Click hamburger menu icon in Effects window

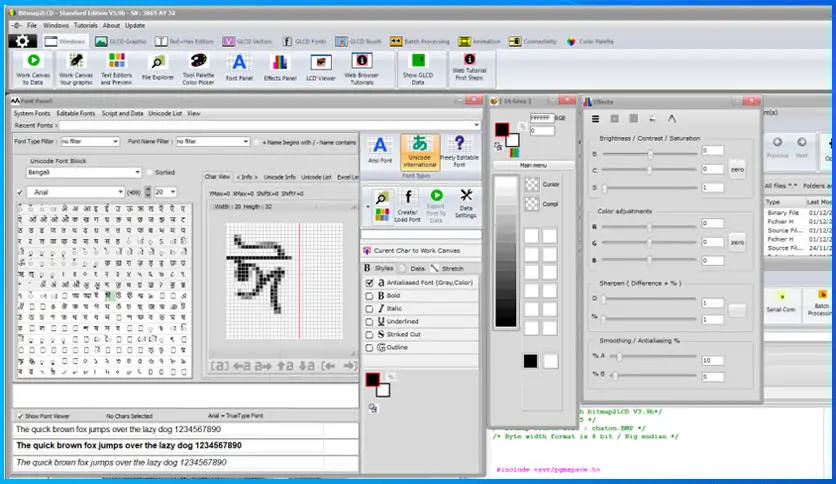point(596,119)
